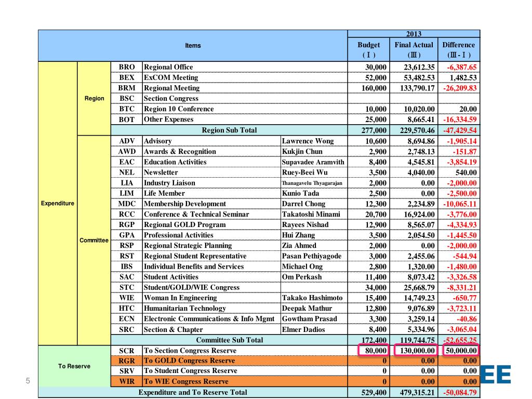The image size is (532, 399).
Task: Click the 'SCR' code cell
Action: [x=127, y=351]
